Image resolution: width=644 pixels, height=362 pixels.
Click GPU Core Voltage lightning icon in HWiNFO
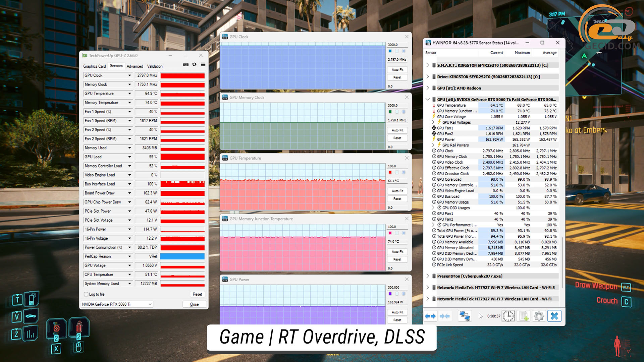tap(434, 117)
